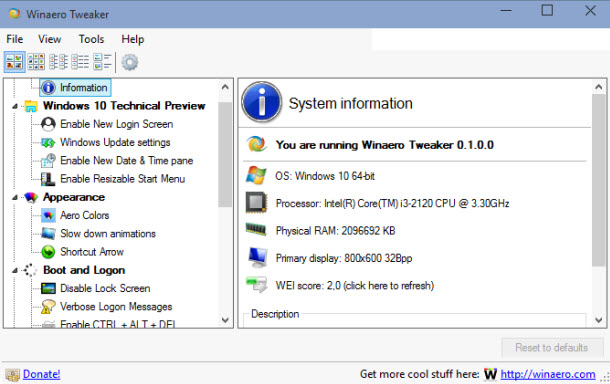Click the tree panel scroll down arrow
Image resolution: width=610 pixels, height=384 pixels.
pos(225,320)
